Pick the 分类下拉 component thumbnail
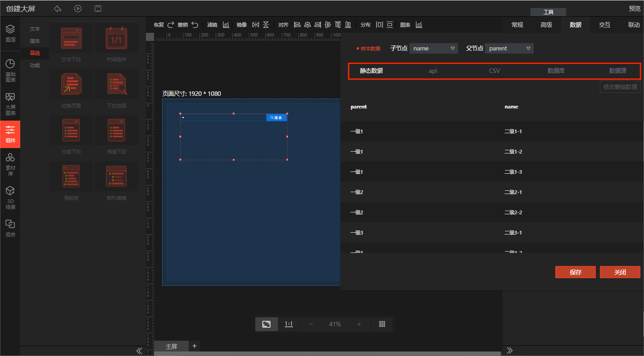Viewport: 644px width, 356px height. 71,131
